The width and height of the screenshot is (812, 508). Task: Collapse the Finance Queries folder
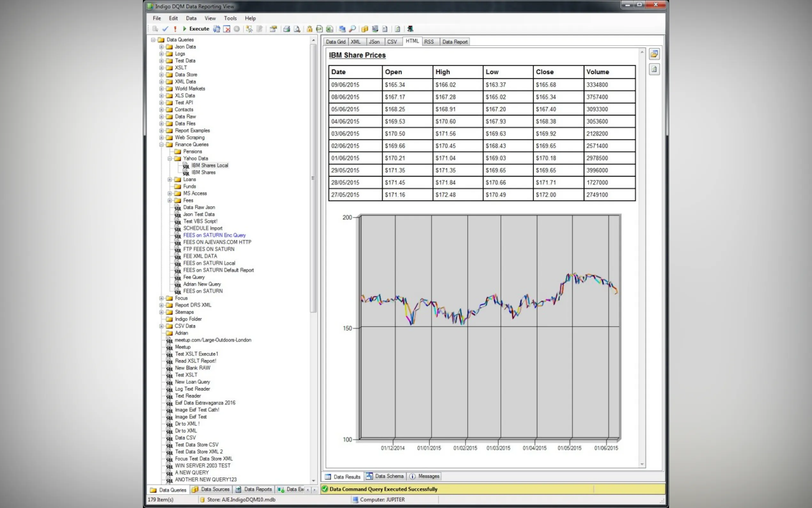coord(161,145)
